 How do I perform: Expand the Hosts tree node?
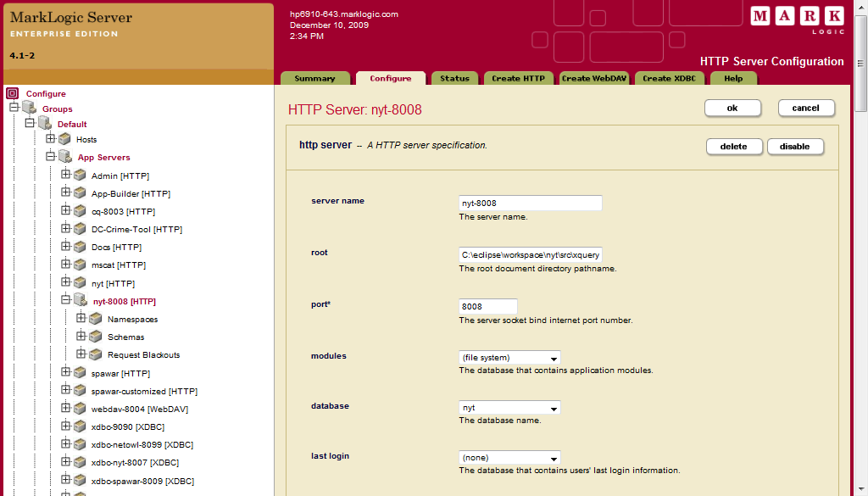(x=50, y=138)
